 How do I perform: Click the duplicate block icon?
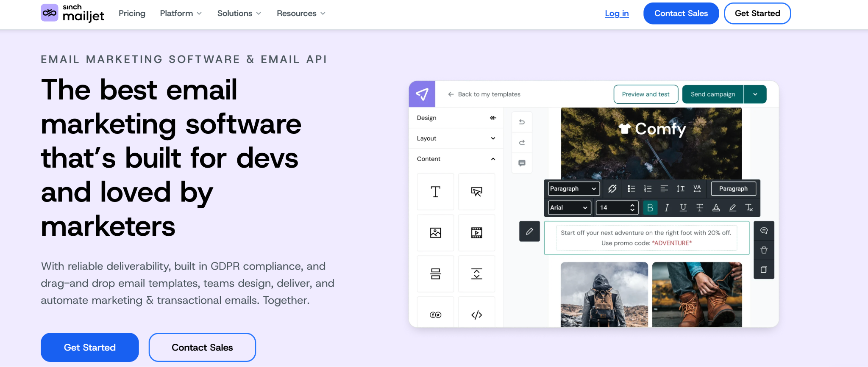764,270
